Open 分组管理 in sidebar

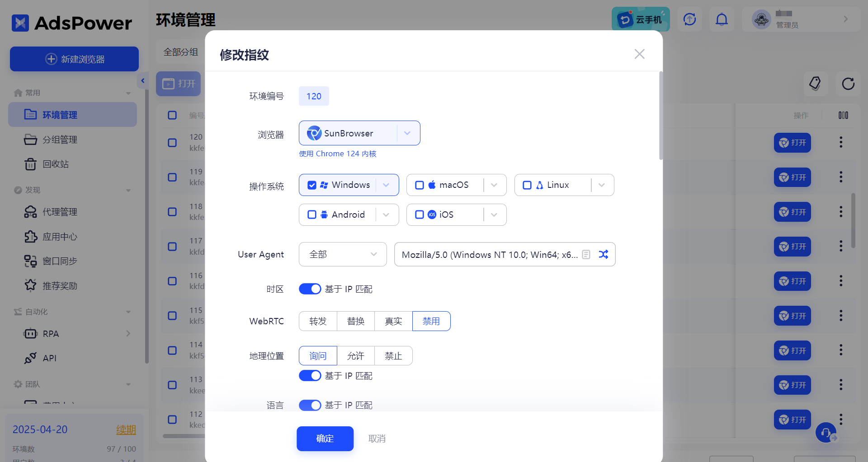click(x=72, y=140)
